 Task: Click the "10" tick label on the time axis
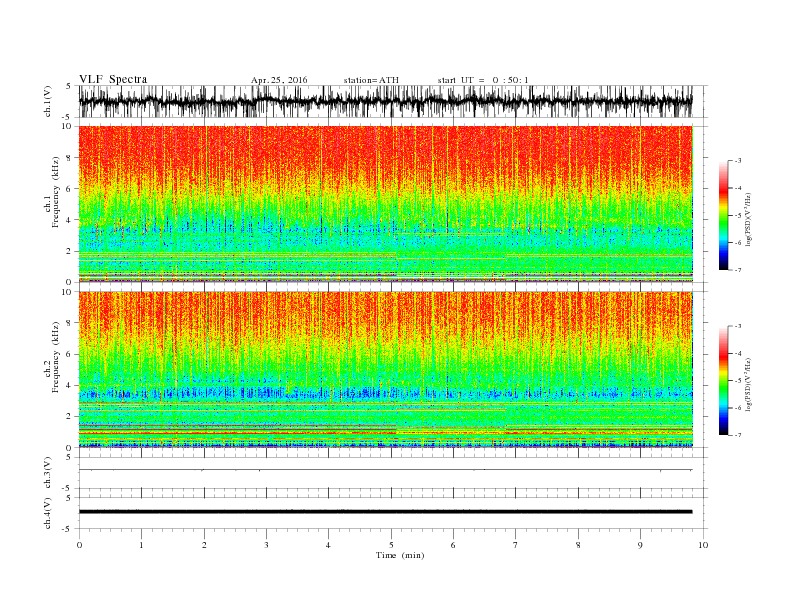click(x=703, y=545)
